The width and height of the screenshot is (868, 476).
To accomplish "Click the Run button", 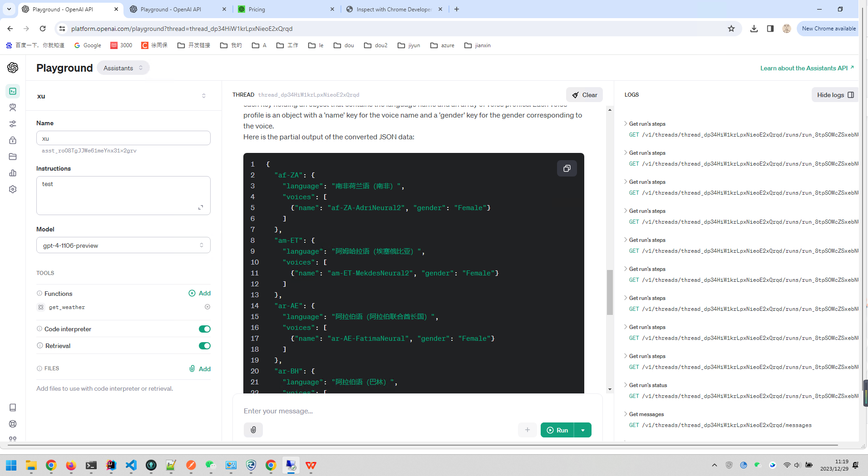I will coord(557,430).
